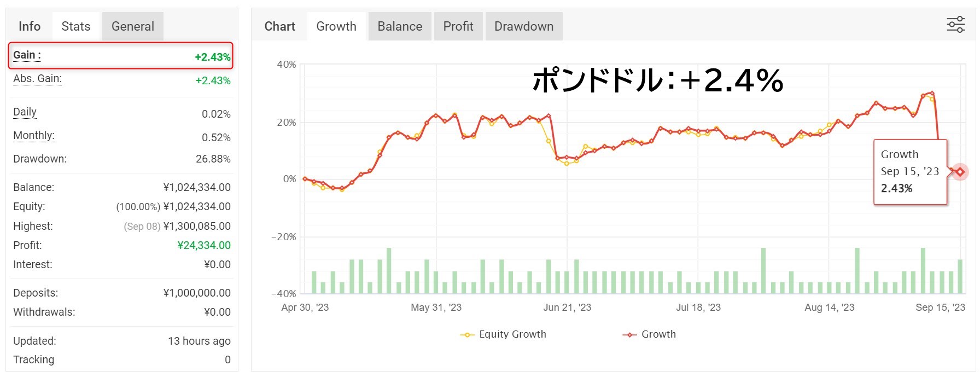Click the green ¥24,334.00 profit value
This screenshot has width=980, height=377.
tap(204, 246)
